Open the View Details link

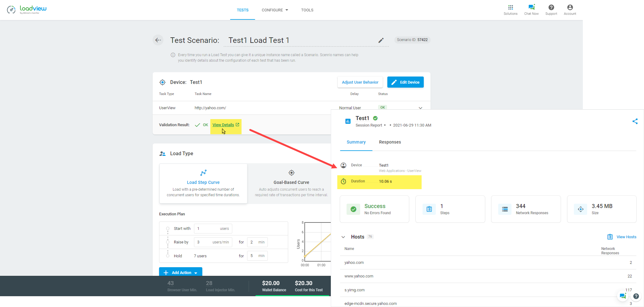click(223, 125)
